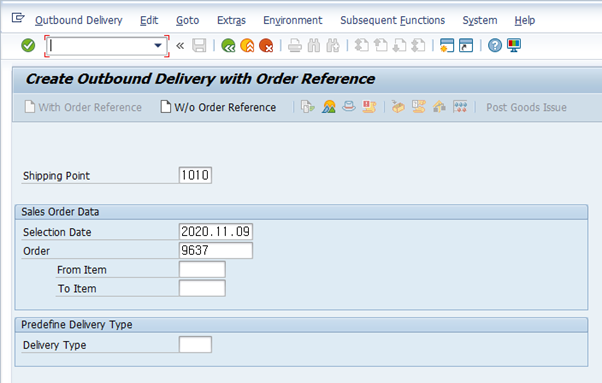Open the System menu

(x=480, y=20)
